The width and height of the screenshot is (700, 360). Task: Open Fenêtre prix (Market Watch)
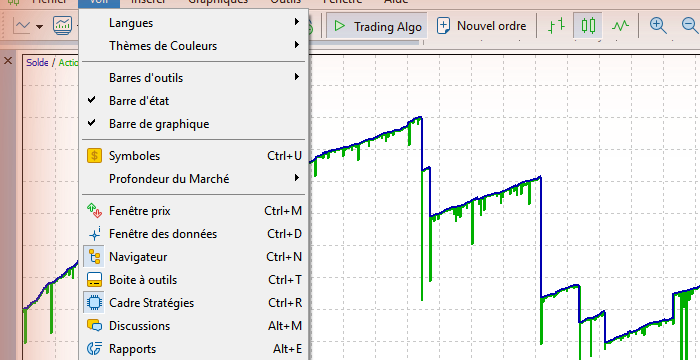pos(193,211)
